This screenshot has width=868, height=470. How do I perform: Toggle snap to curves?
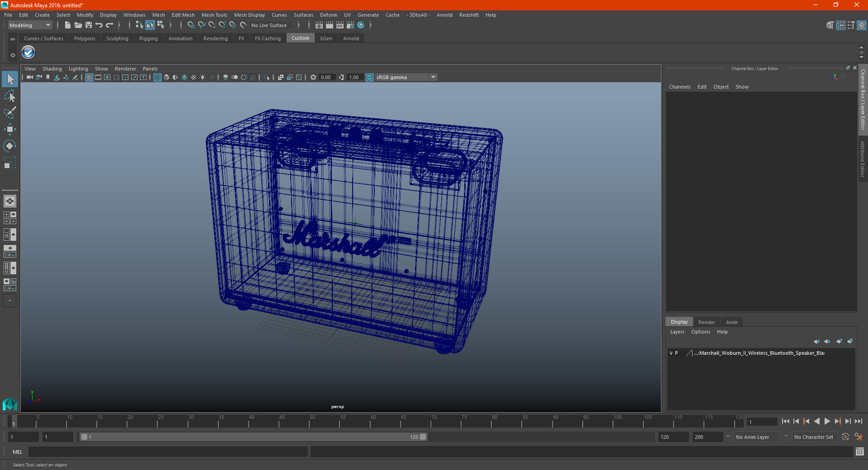point(202,25)
